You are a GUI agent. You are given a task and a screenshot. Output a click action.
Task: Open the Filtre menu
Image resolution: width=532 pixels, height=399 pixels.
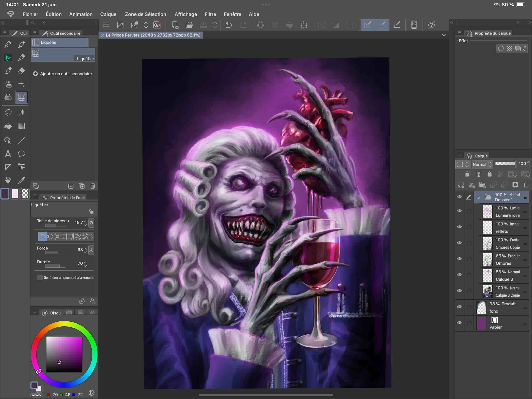tap(210, 14)
